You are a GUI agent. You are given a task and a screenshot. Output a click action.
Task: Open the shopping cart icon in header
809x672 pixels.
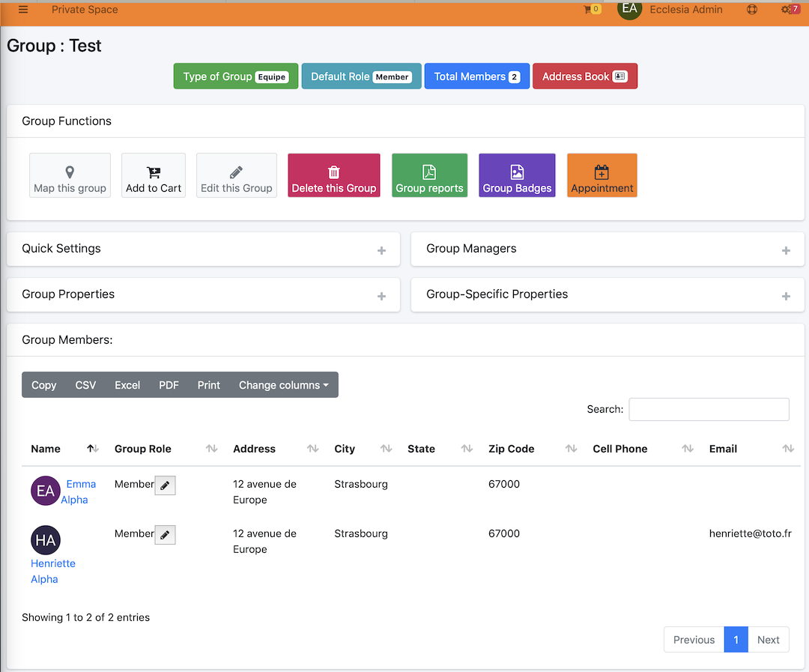tap(588, 10)
